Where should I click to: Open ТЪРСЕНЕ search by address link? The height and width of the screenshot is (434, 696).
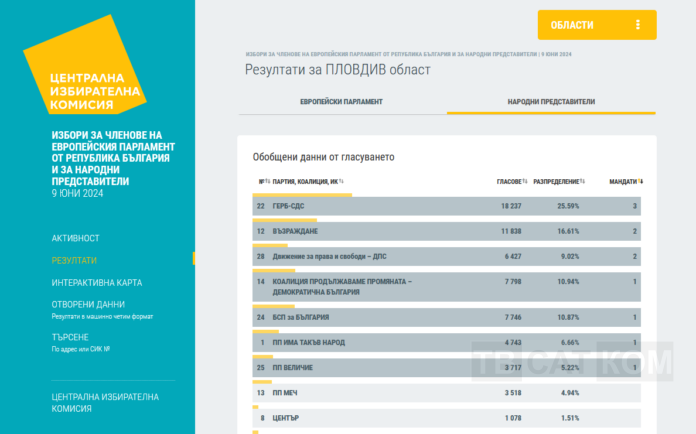click(70, 337)
